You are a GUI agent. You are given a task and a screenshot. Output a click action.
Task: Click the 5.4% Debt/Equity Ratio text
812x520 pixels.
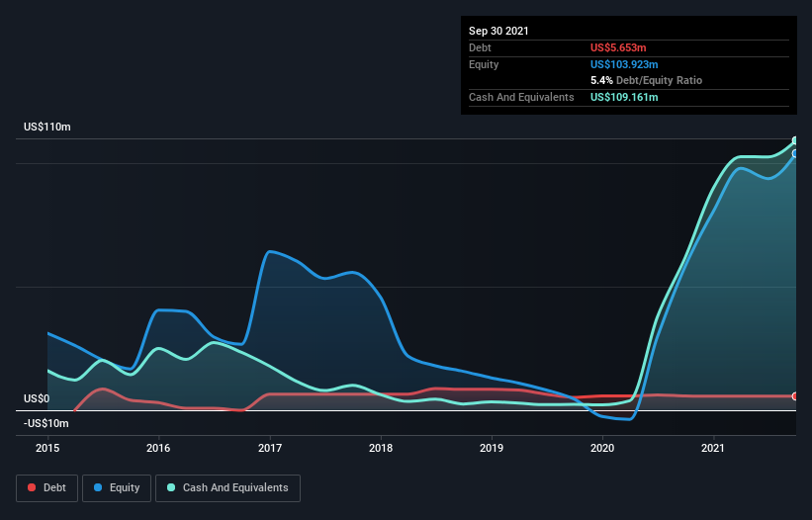(646, 81)
